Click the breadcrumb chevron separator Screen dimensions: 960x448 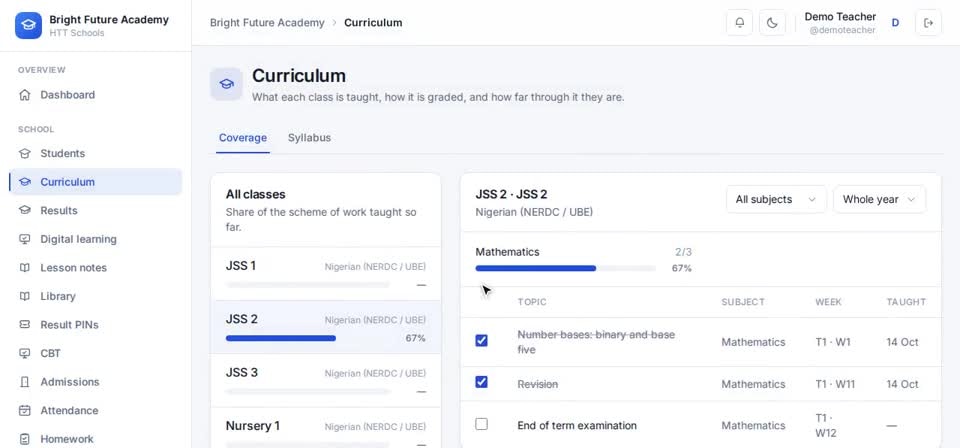[x=334, y=23]
